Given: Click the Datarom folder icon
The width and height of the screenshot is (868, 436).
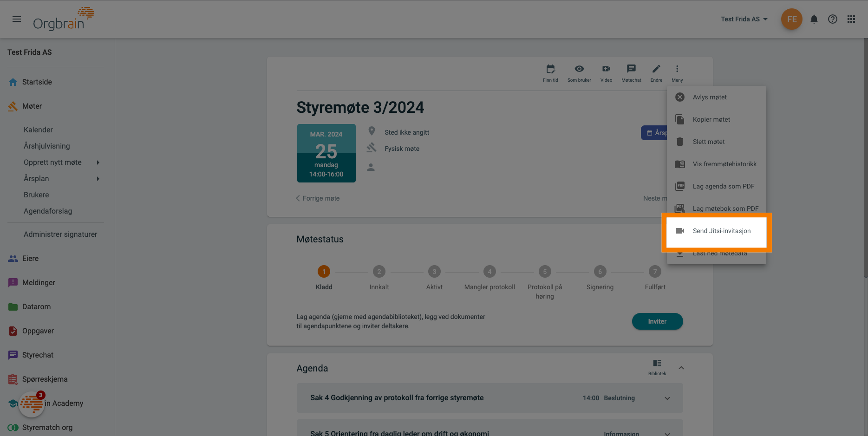Looking at the screenshot, I should pyautogui.click(x=13, y=306).
